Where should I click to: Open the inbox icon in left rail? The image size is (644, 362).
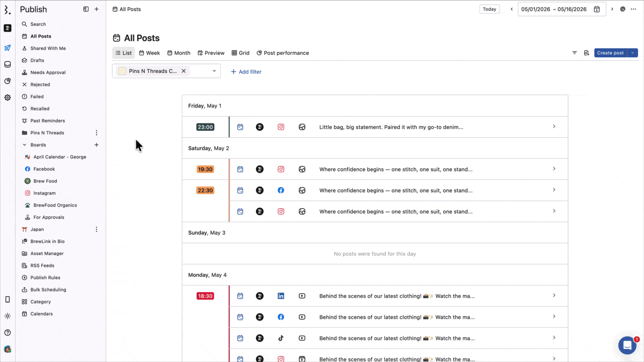point(8,64)
